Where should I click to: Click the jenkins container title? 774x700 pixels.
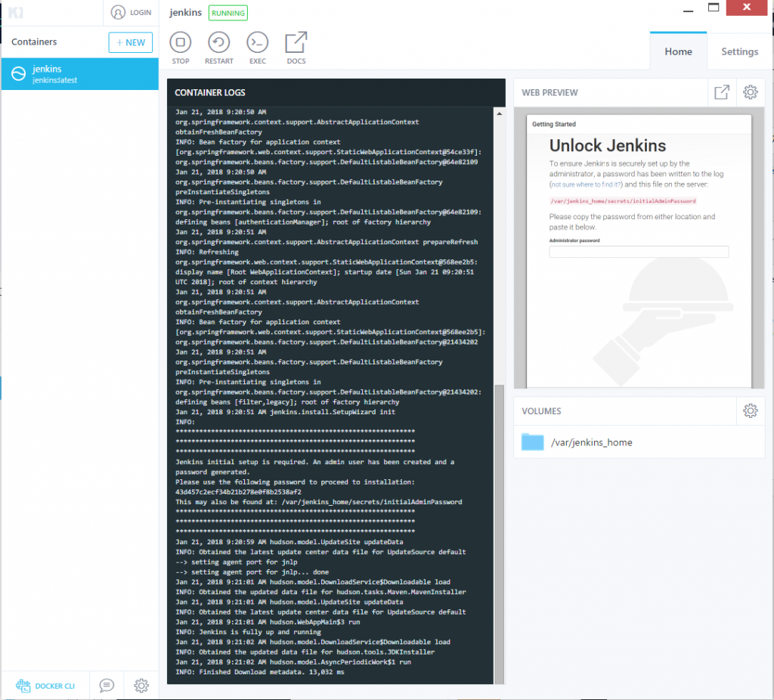coord(186,12)
